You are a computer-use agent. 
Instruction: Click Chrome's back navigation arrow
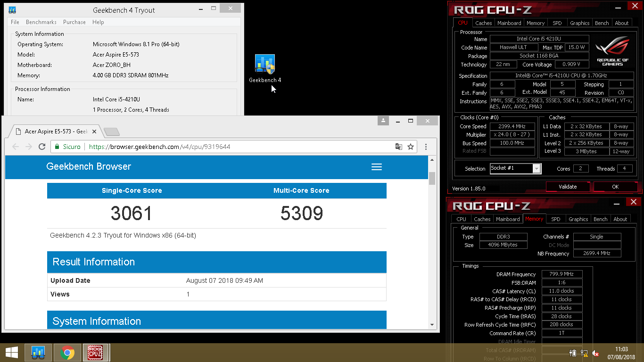click(15, 147)
